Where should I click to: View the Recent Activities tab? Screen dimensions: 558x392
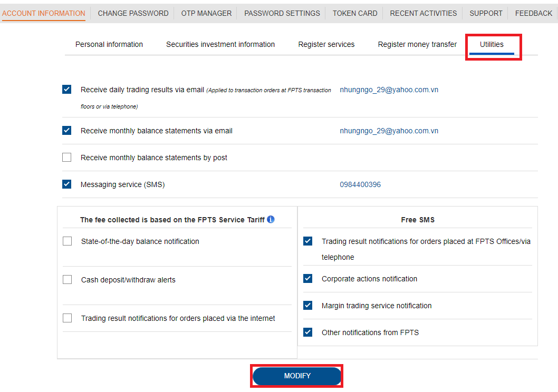(424, 13)
